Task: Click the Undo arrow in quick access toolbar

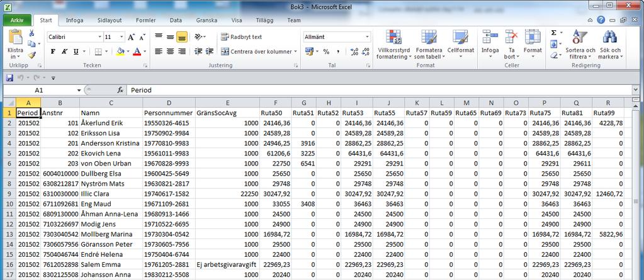Action: (20, 77)
